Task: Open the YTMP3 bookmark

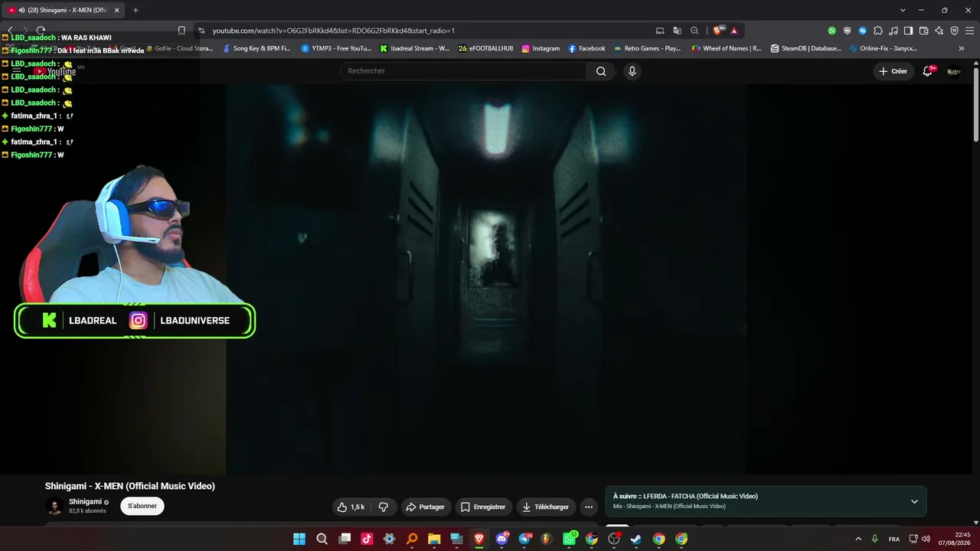Action: [x=336, y=48]
